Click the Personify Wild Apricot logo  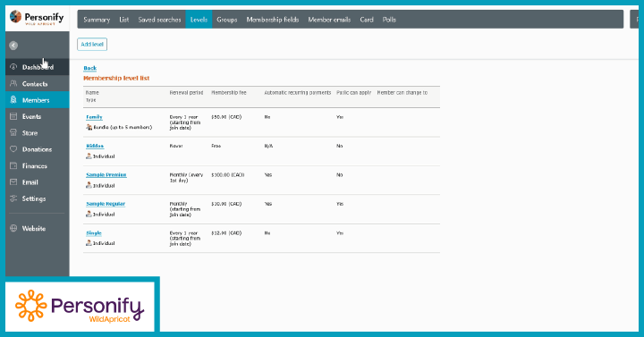point(37,18)
